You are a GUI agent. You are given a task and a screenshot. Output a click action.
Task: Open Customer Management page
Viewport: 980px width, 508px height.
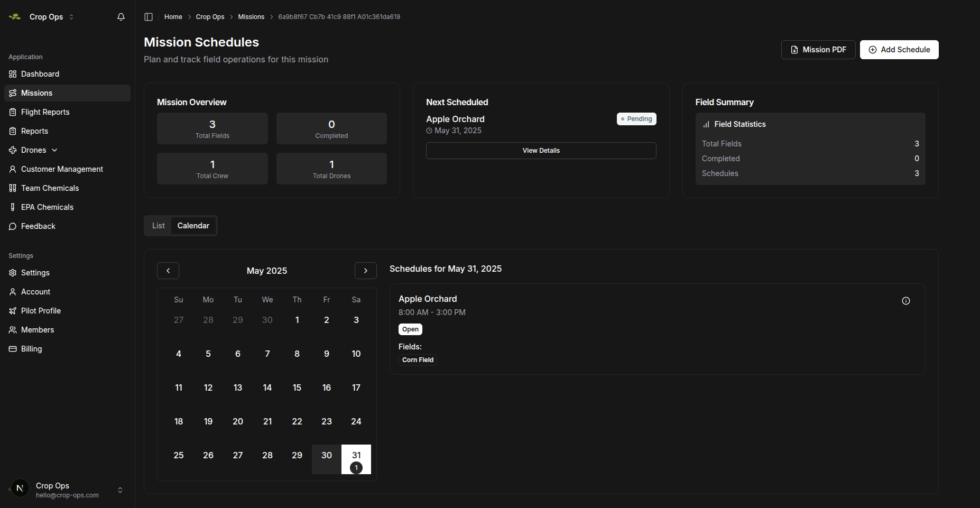click(x=67, y=169)
